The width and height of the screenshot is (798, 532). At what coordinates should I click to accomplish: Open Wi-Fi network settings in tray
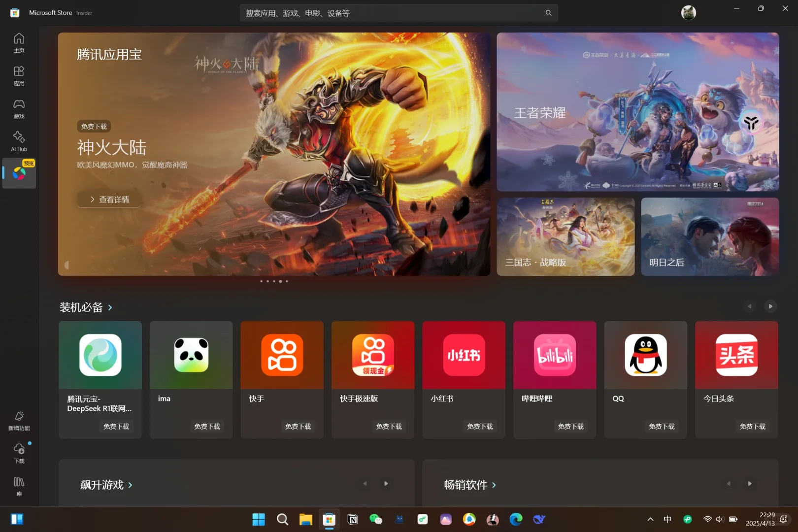(707, 519)
